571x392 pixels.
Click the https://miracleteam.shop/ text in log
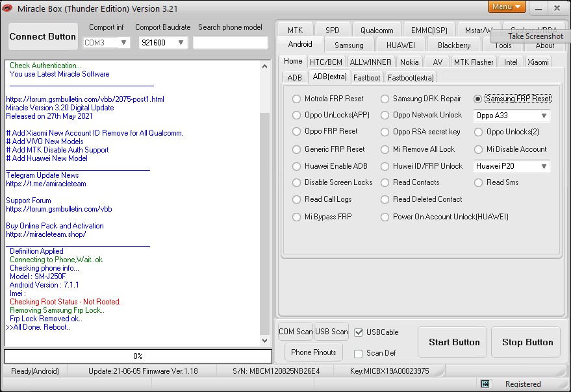click(x=46, y=234)
